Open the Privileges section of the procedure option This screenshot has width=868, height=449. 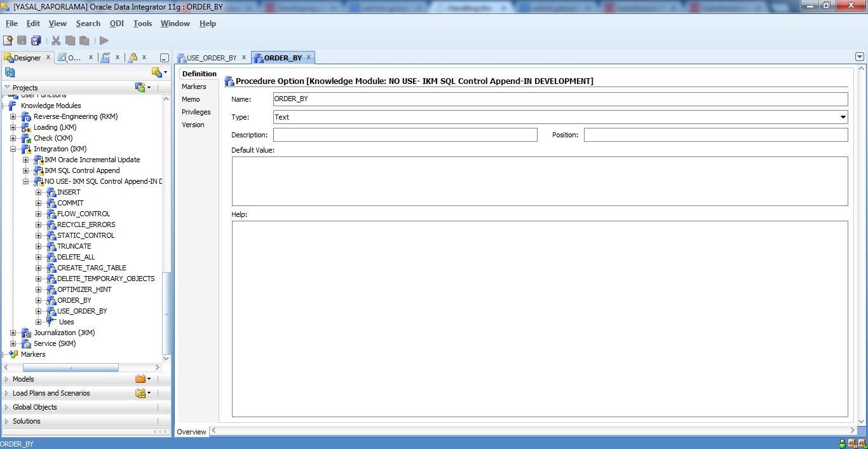[196, 112]
